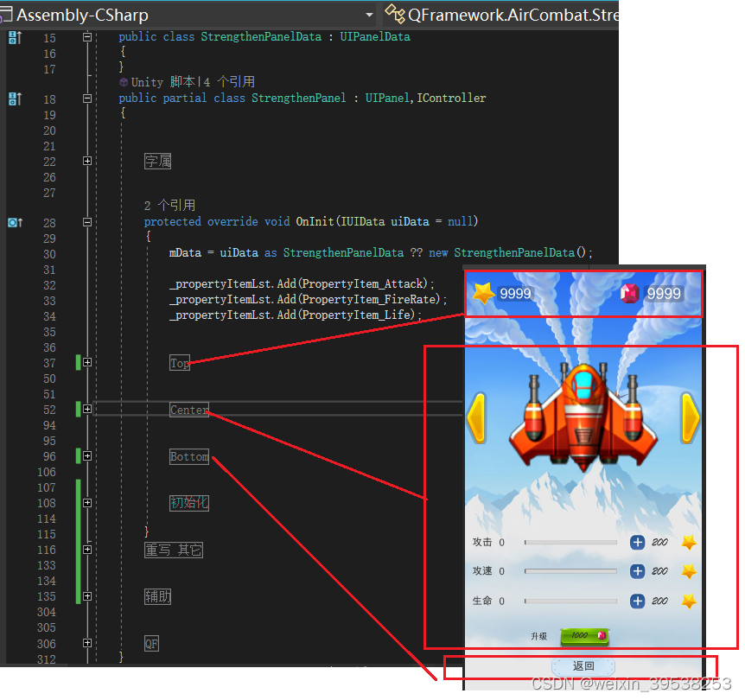Click the collapsed Bottom region label
The height and width of the screenshot is (700, 745).
click(189, 456)
